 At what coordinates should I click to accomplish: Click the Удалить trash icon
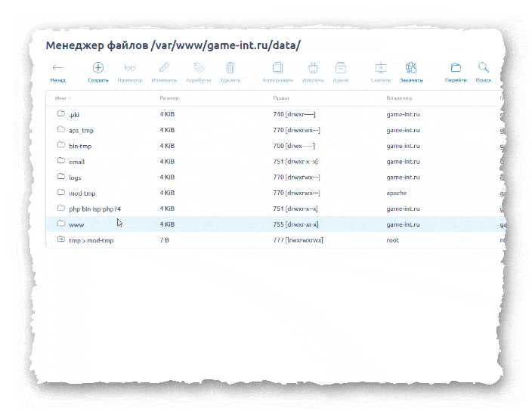pyautogui.click(x=230, y=67)
